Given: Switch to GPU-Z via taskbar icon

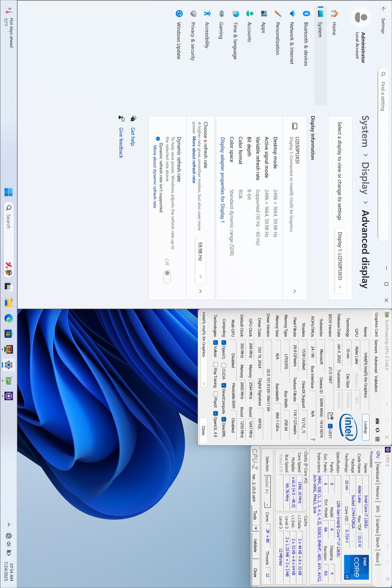Looking at the screenshot, I should click(x=8, y=381).
